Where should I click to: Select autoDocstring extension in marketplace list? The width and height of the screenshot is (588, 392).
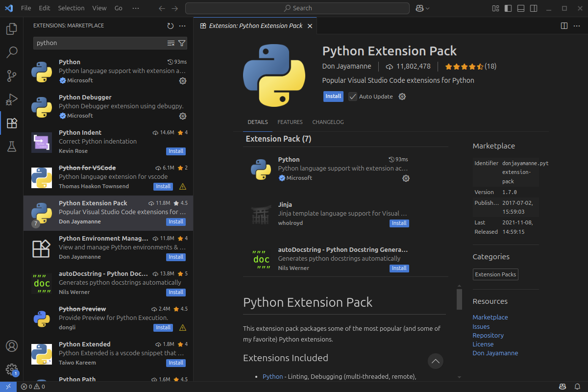coord(108,283)
